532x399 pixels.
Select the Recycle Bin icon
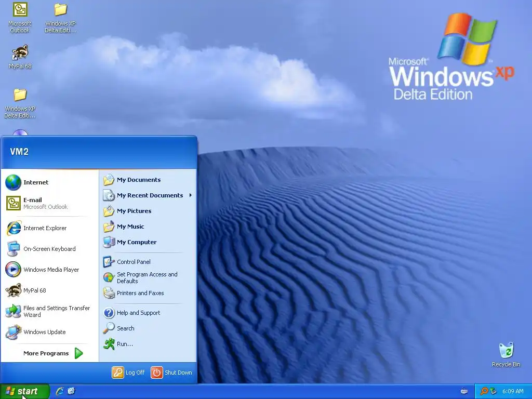click(506, 355)
